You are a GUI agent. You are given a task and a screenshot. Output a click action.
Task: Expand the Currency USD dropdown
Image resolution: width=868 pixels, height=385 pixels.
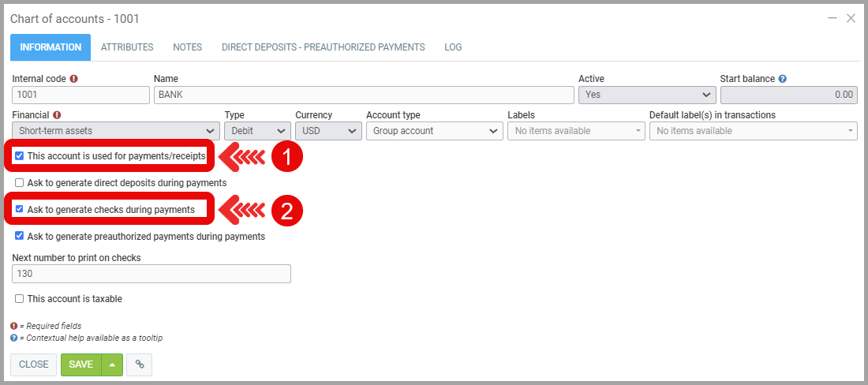pos(328,131)
